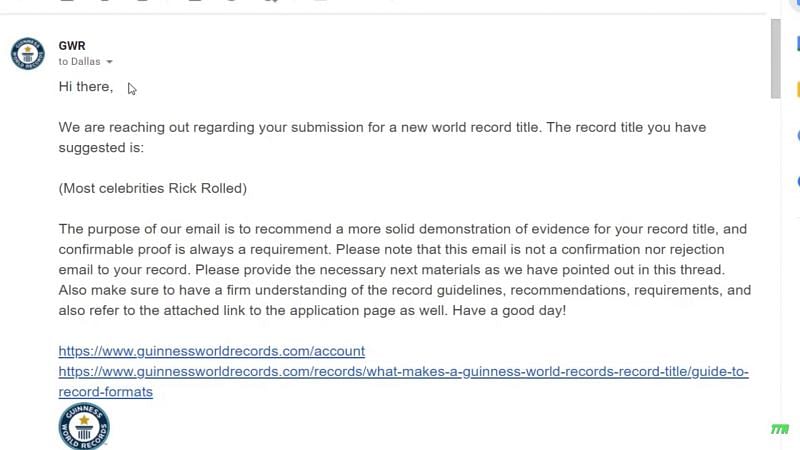Viewport: 800px width, 450px height.
Task: Click the Snooze icon in top toolbar
Action: click(232, 1)
